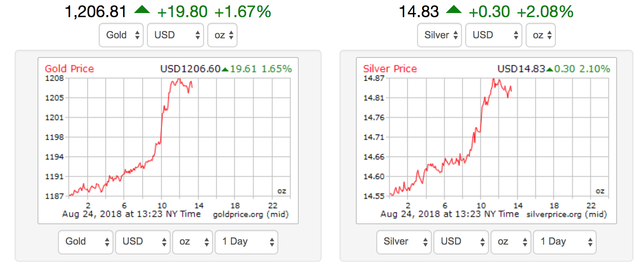Click the Silver Price chart title
The width and height of the screenshot is (644, 265).
390,69
